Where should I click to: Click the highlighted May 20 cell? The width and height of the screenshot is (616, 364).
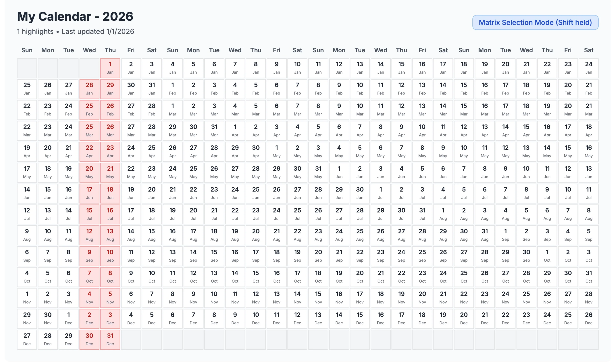pos(89,172)
